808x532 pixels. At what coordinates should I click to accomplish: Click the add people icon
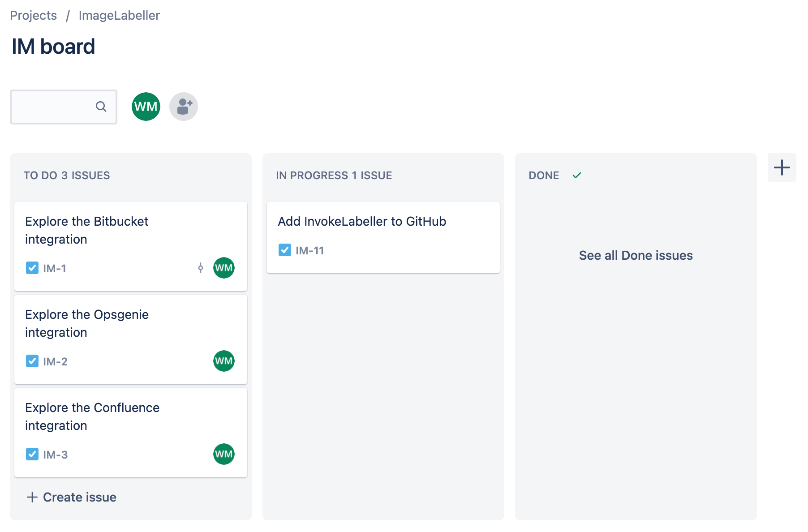point(184,107)
